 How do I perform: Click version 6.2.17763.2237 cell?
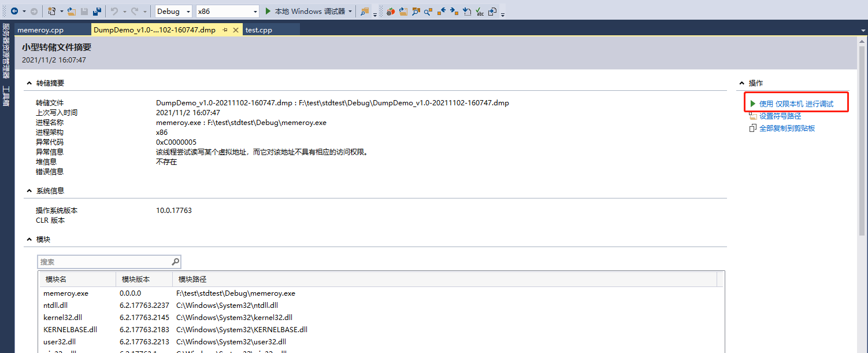[144, 306]
